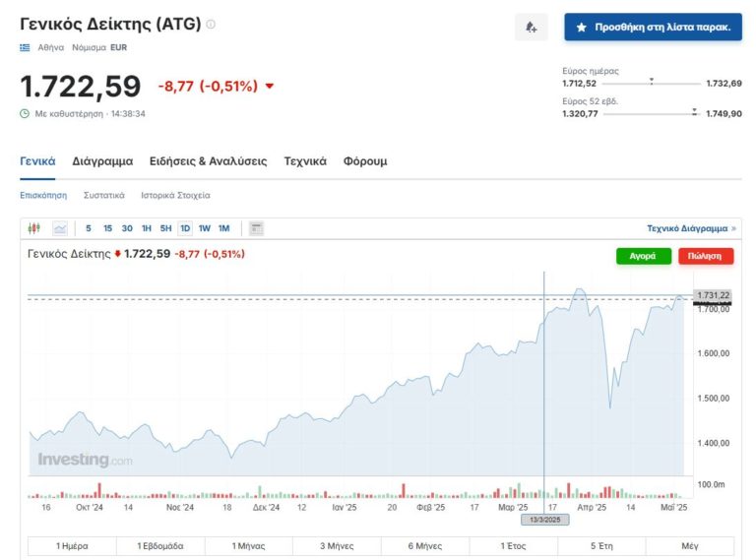
Task: Select the 1 Έτος time range
Action: point(513,545)
